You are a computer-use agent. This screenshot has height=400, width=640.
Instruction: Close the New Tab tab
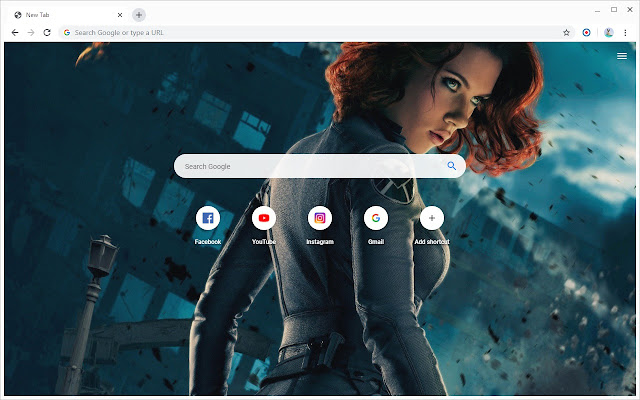120,15
